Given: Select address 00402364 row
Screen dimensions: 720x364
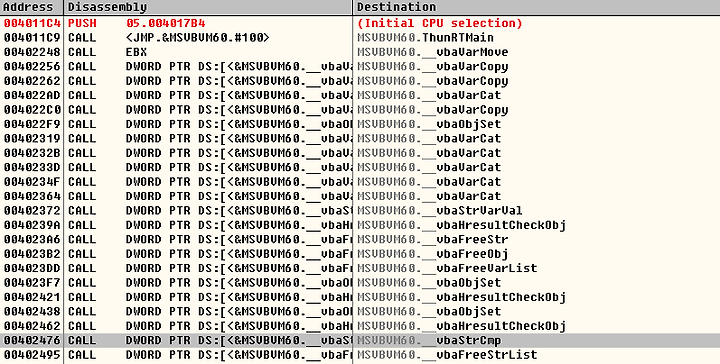Looking at the screenshot, I should click(x=32, y=196).
